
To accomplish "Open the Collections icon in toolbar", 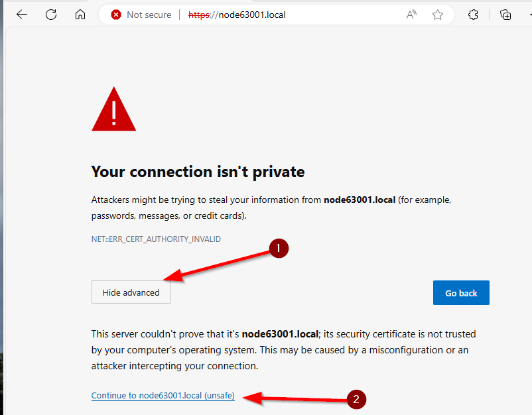I will (505, 15).
